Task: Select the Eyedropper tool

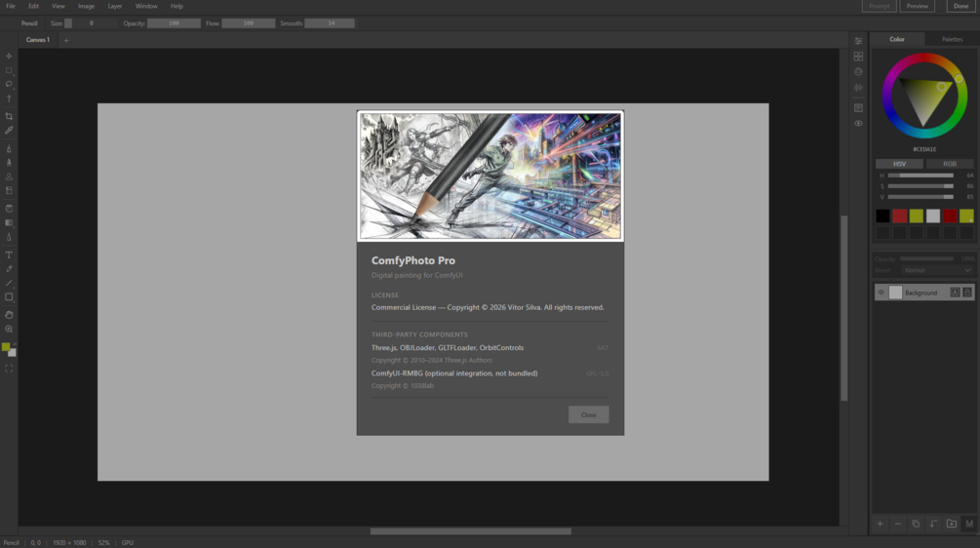Action: point(9,131)
